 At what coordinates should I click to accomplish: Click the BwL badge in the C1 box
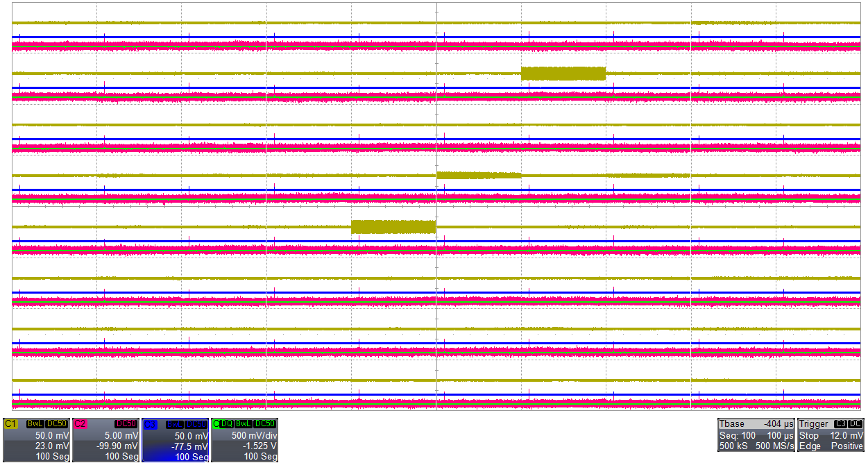(x=35, y=423)
